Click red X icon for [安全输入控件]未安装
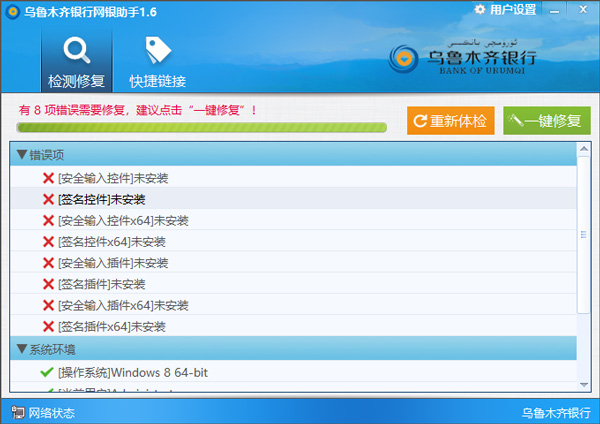 point(48,178)
